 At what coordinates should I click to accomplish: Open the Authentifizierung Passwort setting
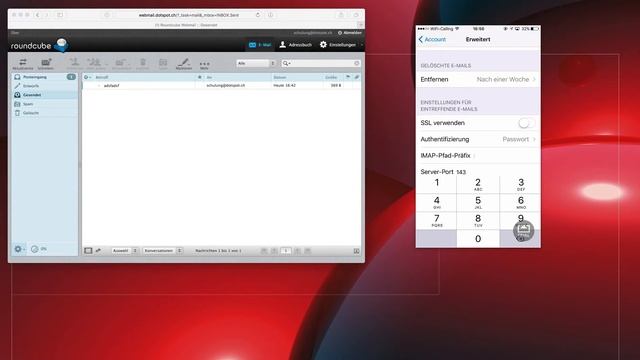click(478, 139)
